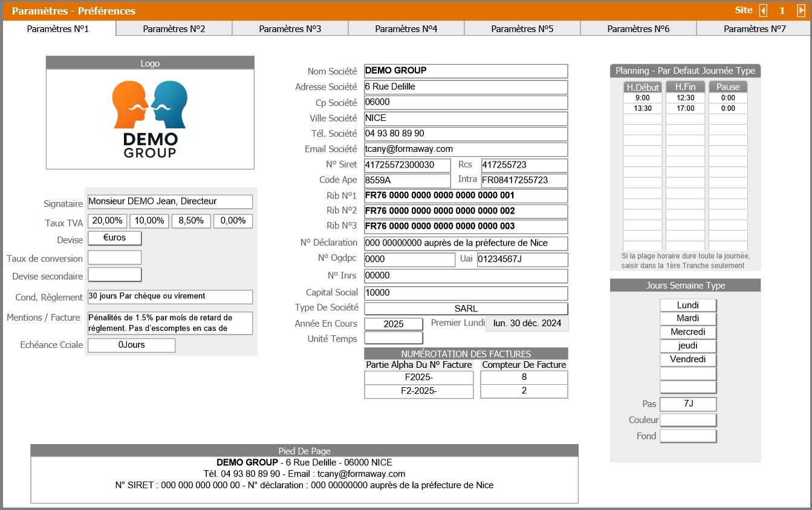Click the N° Ogdpc field 0000
Image resolution: width=812 pixels, height=510 pixels.
(410, 260)
